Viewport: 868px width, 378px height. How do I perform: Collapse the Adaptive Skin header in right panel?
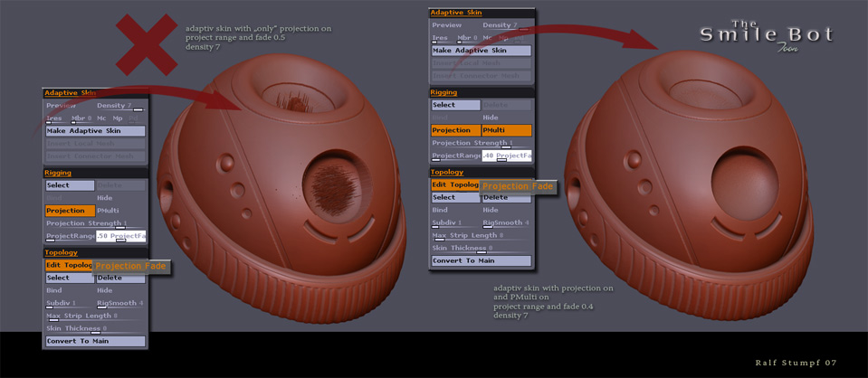pyautogui.click(x=455, y=12)
